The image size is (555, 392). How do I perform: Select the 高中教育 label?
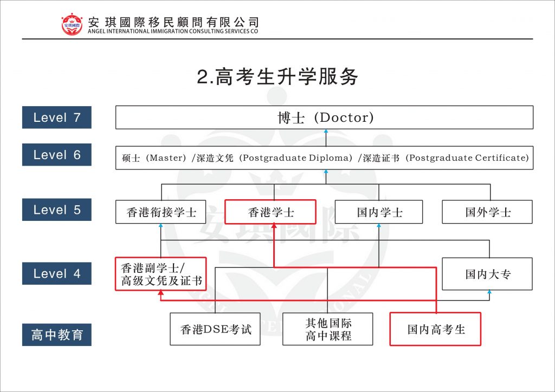[57, 335]
